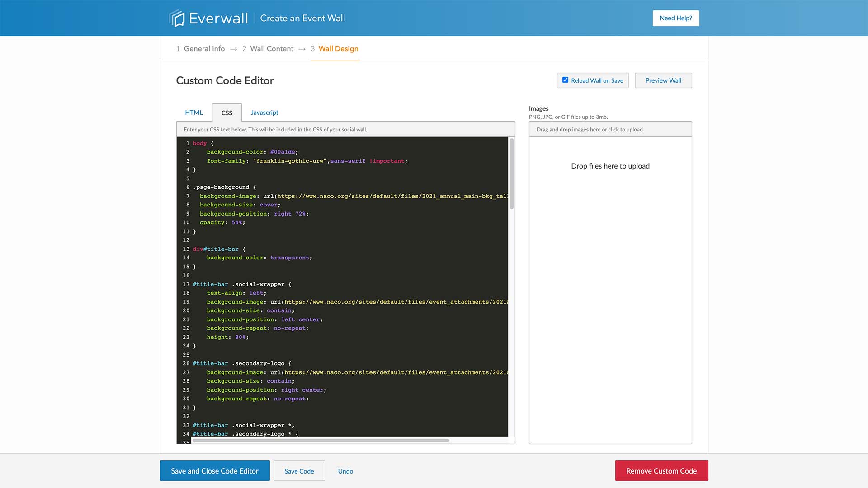Click Remove Custom Code button
Image resolution: width=868 pixels, height=488 pixels.
661,471
